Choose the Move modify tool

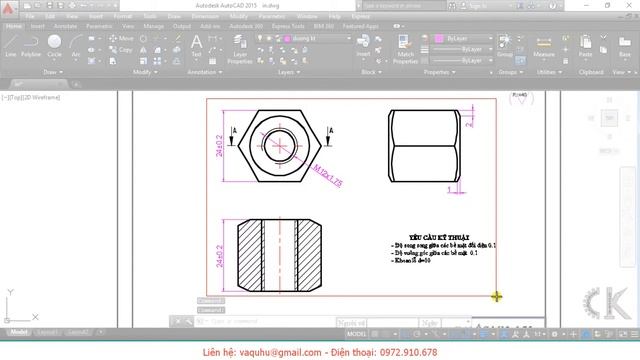pyautogui.click(x=121, y=38)
